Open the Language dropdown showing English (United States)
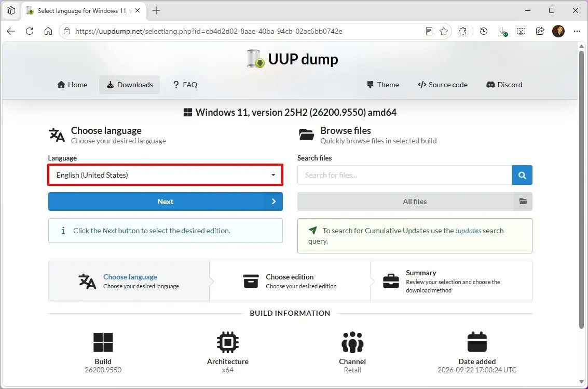 pos(166,175)
